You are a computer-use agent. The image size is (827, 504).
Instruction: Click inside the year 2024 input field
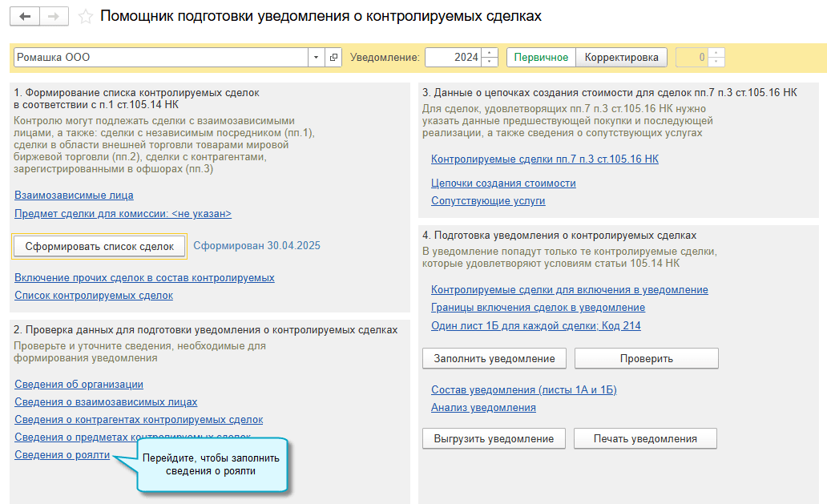pos(461,57)
